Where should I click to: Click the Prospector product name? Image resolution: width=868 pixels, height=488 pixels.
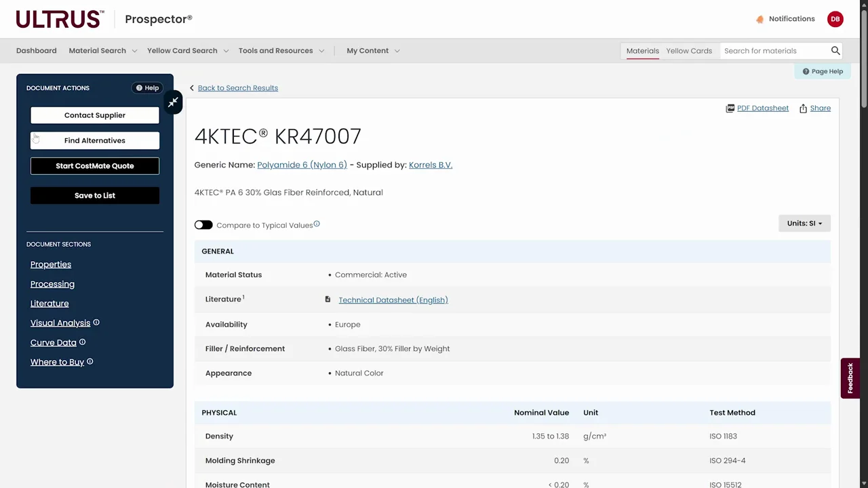coord(159,19)
